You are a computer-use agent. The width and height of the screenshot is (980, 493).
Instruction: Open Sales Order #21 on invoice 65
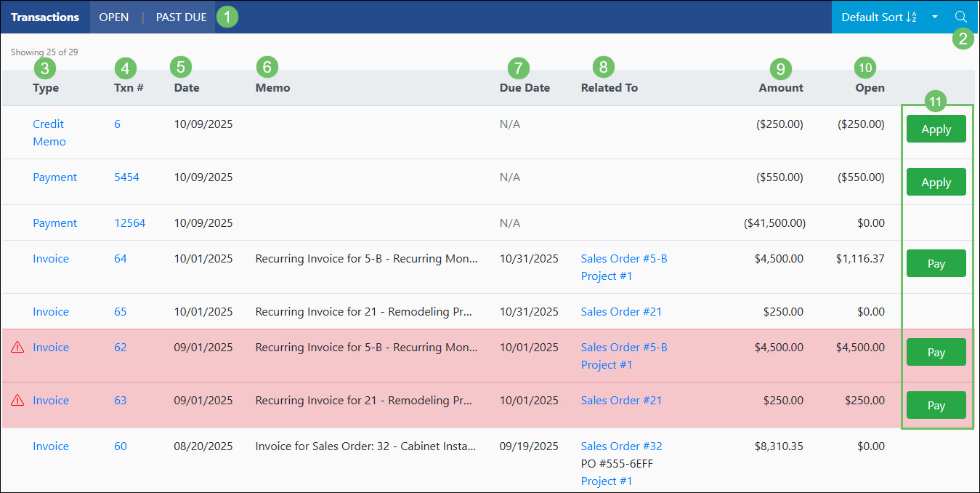coord(621,311)
